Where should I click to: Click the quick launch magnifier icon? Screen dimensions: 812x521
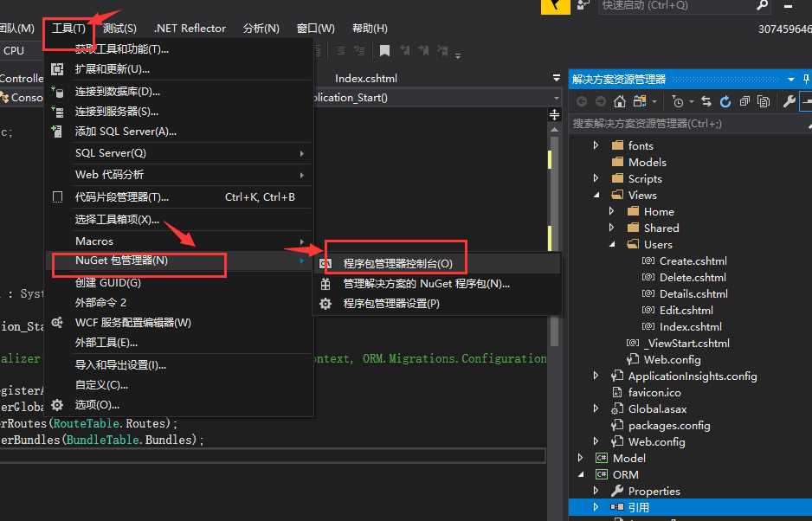pyautogui.click(x=762, y=5)
